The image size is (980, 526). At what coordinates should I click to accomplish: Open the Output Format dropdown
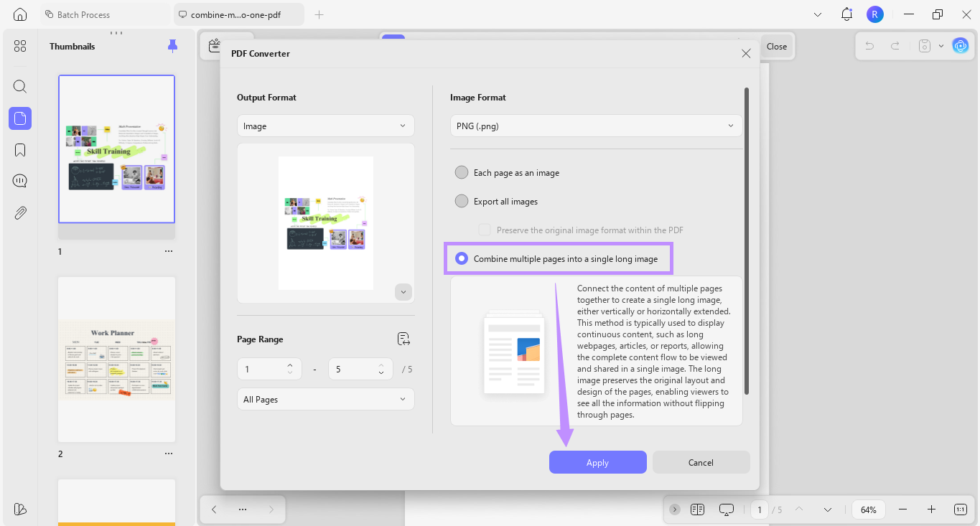pyautogui.click(x=325, y=125)
